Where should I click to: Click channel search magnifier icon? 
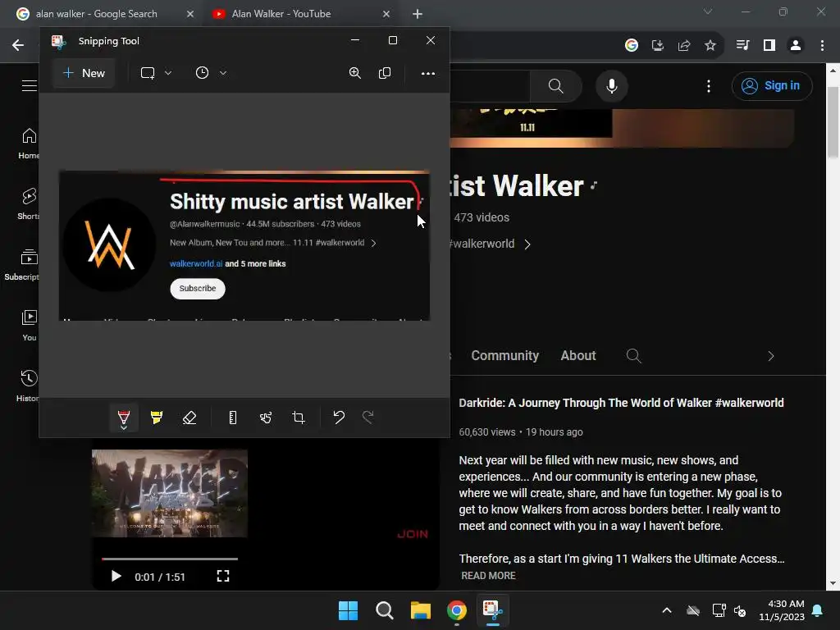click(634, 356)
